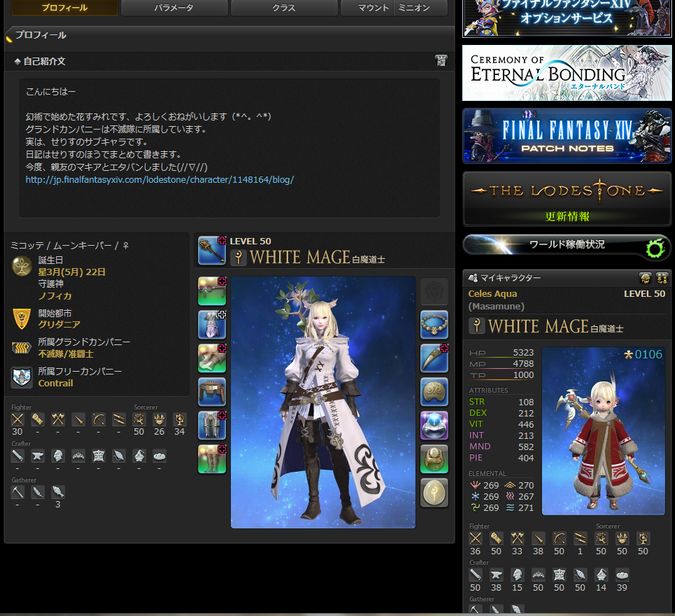The image size is (675, 616).
Task: Open the Contrail free company link
Action: (56, 383)
